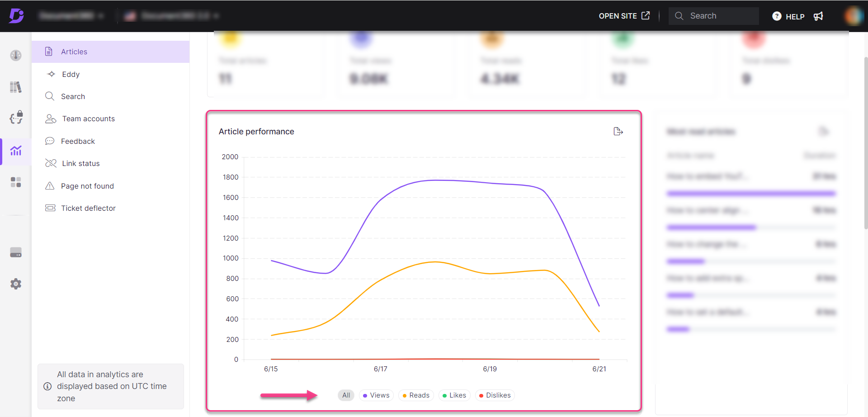This screenshot has width=868, height=417.
Task: Select Articles in analytics menu
Action: pos(110,52)
